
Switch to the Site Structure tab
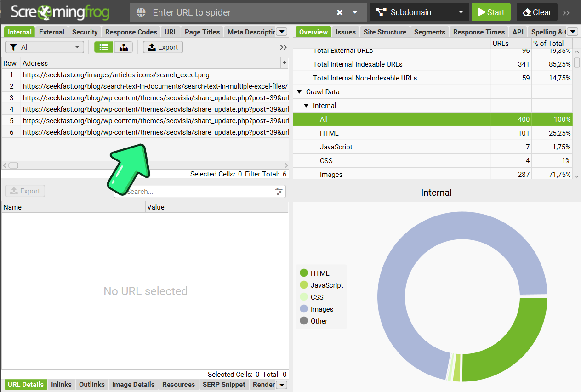pos(385,32)
